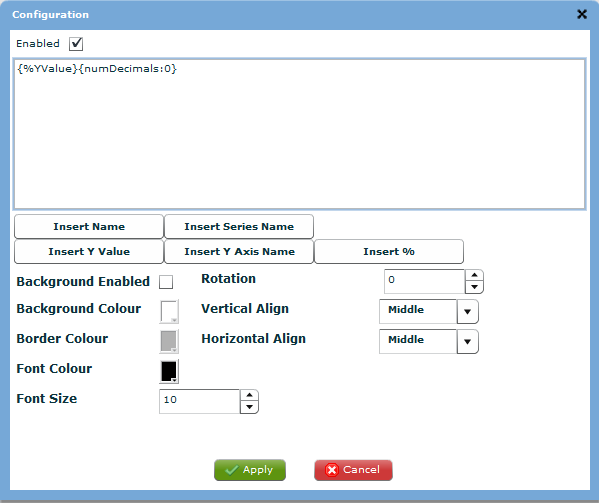Click the Insert Y Axis Name button

point(239,251)
